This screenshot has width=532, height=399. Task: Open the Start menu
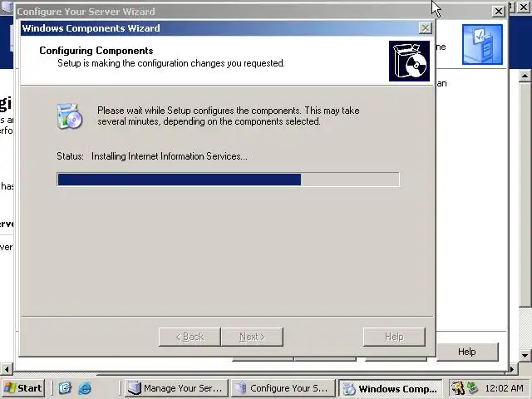pos(23,388)
